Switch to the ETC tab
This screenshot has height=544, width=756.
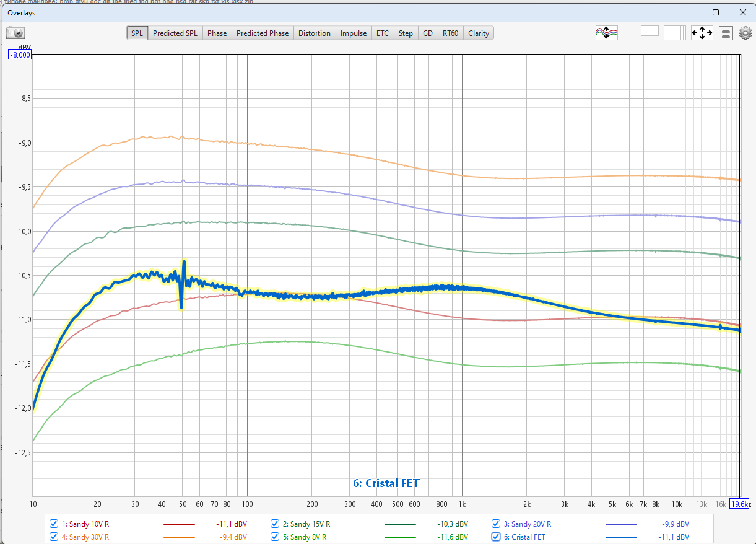click(383, 33)
